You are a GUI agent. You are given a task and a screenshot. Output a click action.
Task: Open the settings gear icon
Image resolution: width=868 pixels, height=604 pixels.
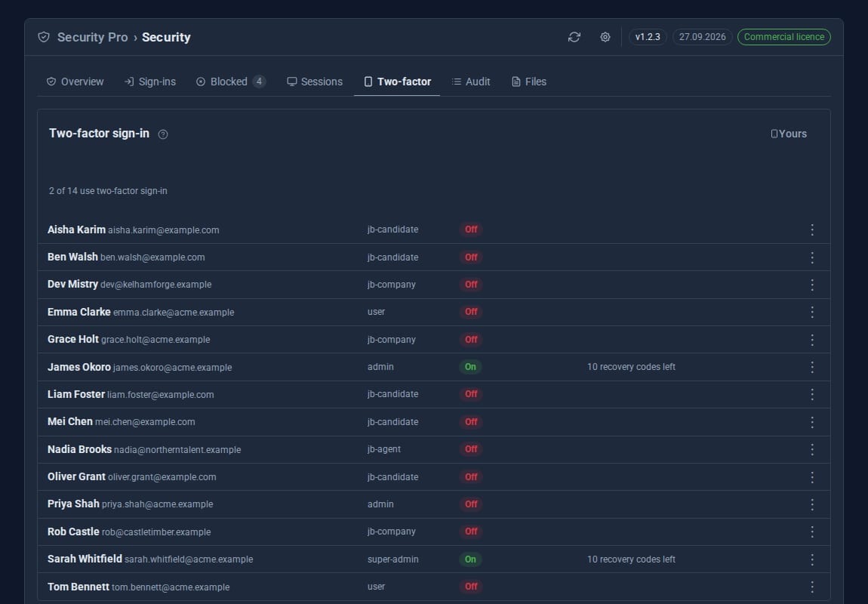pyautogui.click(x=605, y=37)
